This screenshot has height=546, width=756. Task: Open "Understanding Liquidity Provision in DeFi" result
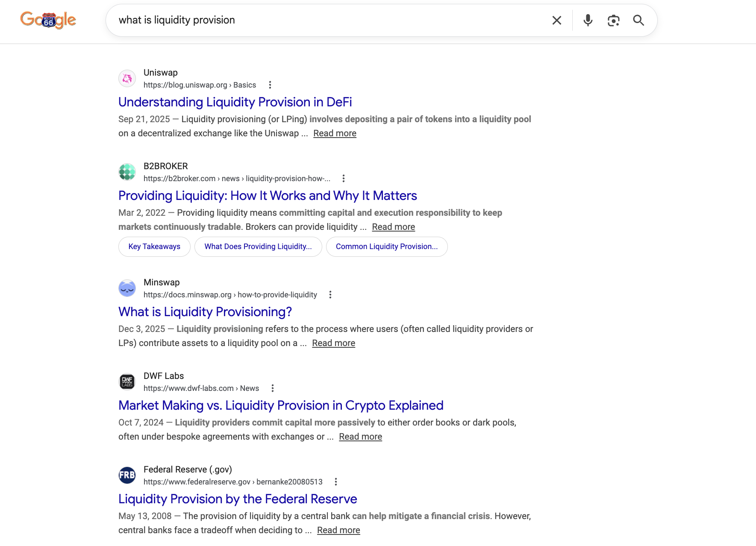click(235, 102)
